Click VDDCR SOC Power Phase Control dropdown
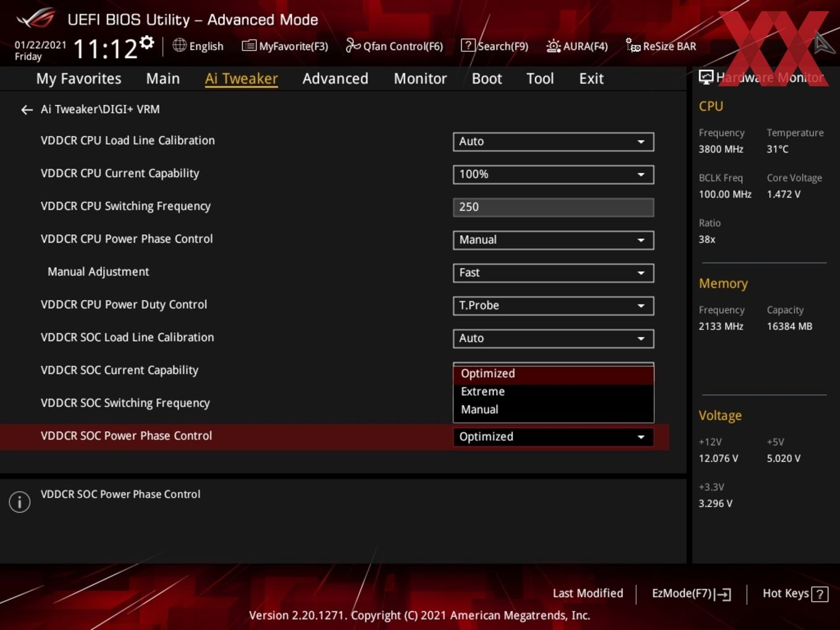Image resolution: width=840 pixels, height=630 pixels. click(x=553, y=437)
